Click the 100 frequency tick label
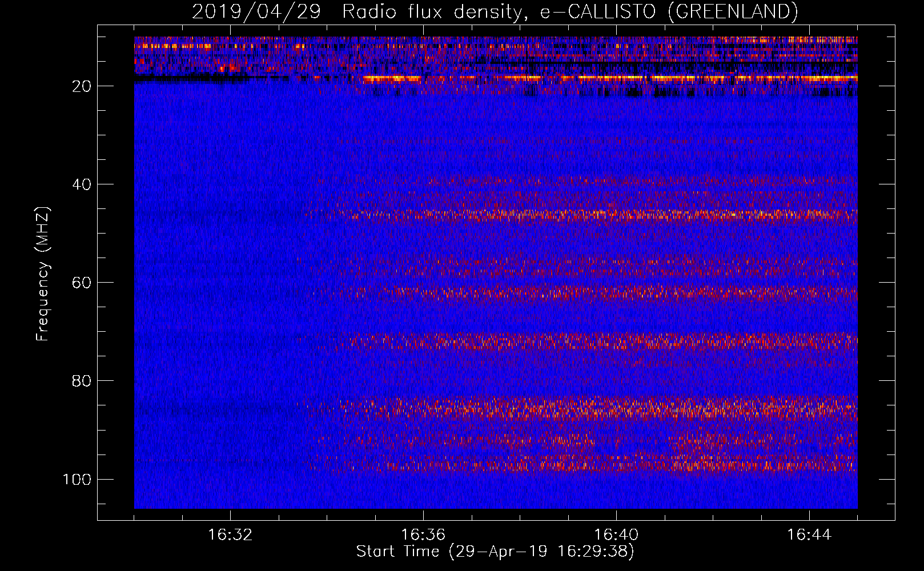Image resolution: width=924 pixels, height=571 pixels. pyautogui.click(x=77, y=479)
